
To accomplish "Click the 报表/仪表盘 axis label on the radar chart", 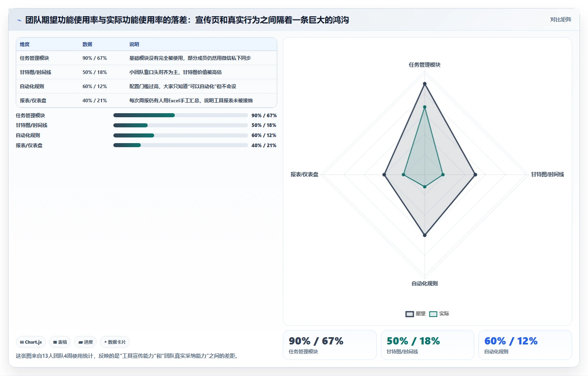I will [x=304, y=174].
